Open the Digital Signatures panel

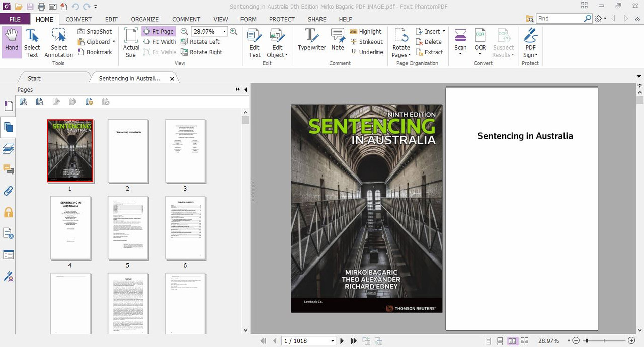coord(8,276)
